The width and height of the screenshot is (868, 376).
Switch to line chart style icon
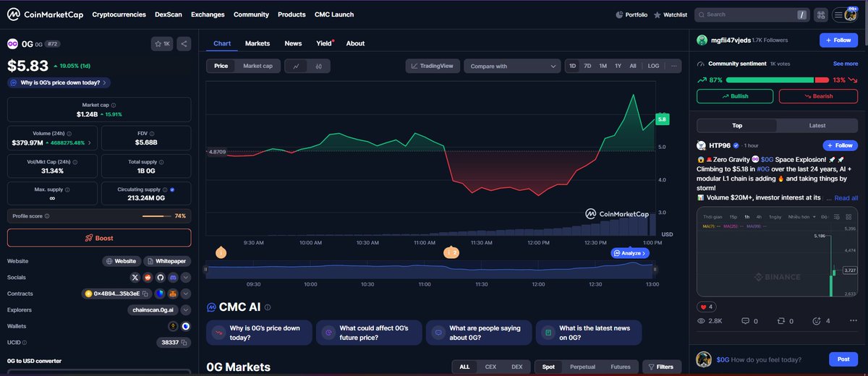297,66
